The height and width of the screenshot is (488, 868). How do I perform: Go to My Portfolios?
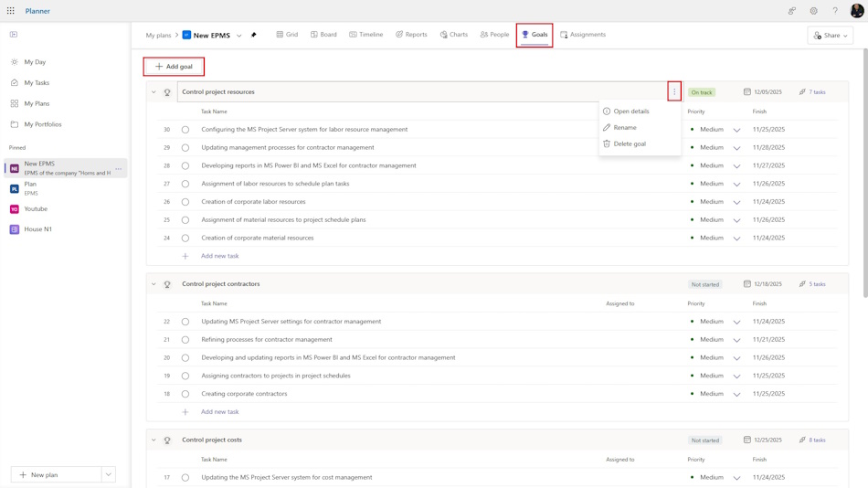pyautogui.click(x=43, y=124)
